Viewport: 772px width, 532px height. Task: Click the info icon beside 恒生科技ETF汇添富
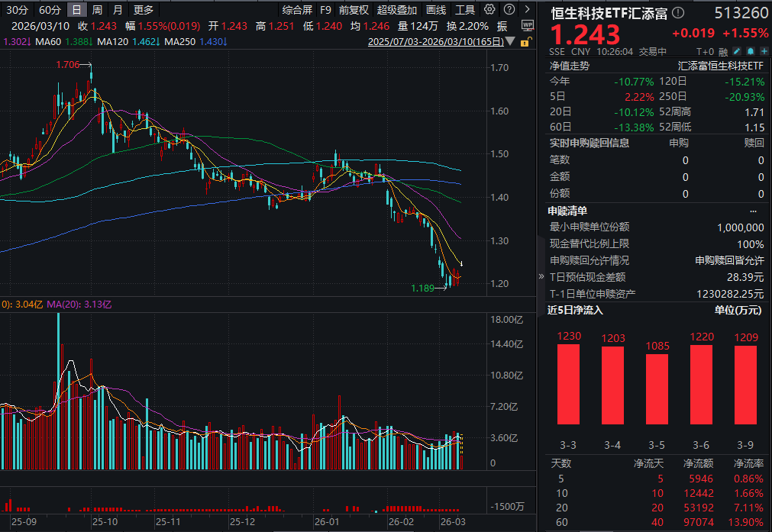[678, 13]
